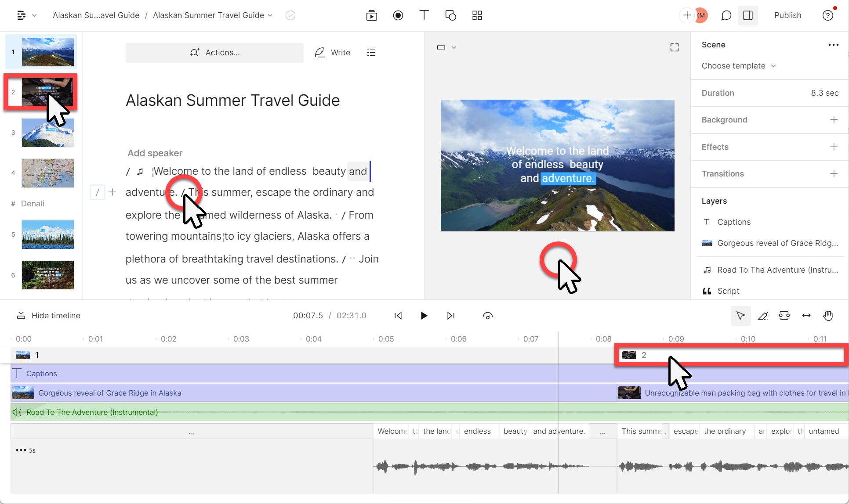The height and width of the screenshot is (504, 849).
Task: Open the canvas aspect ratio dropdown
Action: click(x=446, y=47)
